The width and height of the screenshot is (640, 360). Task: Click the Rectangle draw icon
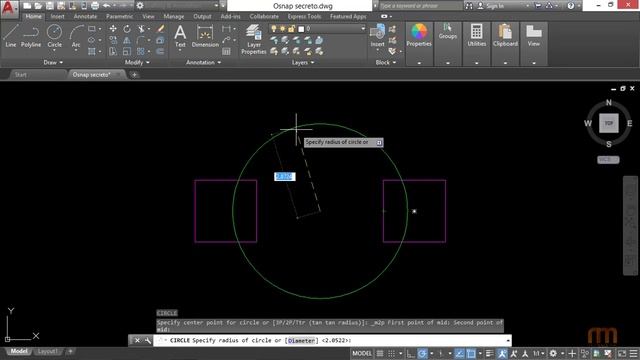tap(92, 29)
